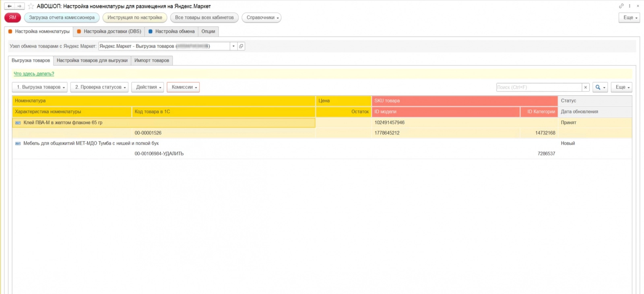The image size is (644, 294).
Task: Clear the search field with X icon
Action: pyautogui.click(x=586, y=87)
